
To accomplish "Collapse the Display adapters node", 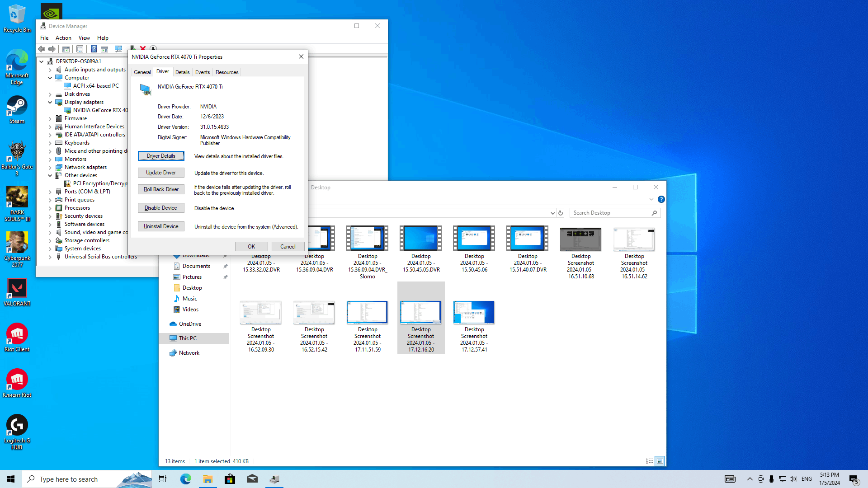I will click(50, 102).
